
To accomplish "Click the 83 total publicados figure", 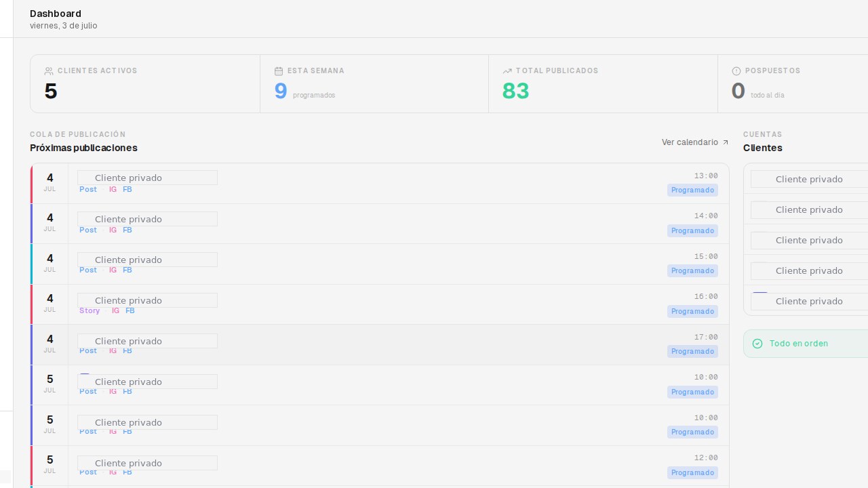I will click(515, 91).
